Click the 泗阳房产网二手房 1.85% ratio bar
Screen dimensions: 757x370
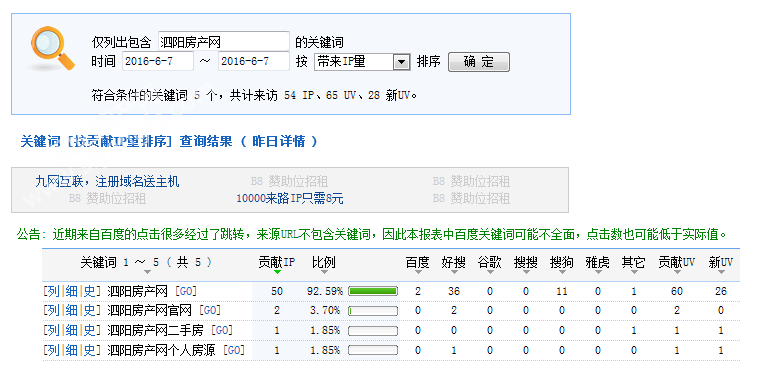pyautogui.click(x=373, y=331)
